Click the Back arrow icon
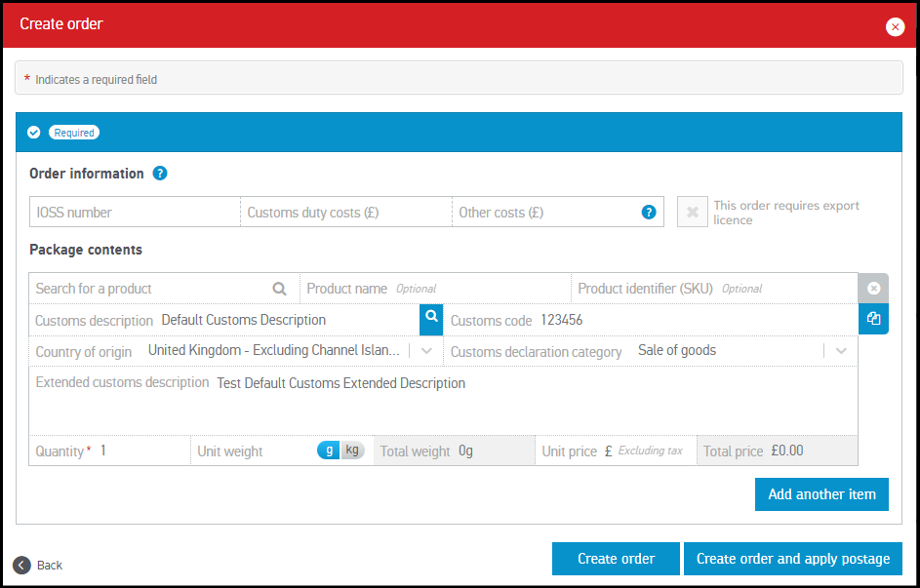Viewport: 920px width, 588px height. point(22,565)
